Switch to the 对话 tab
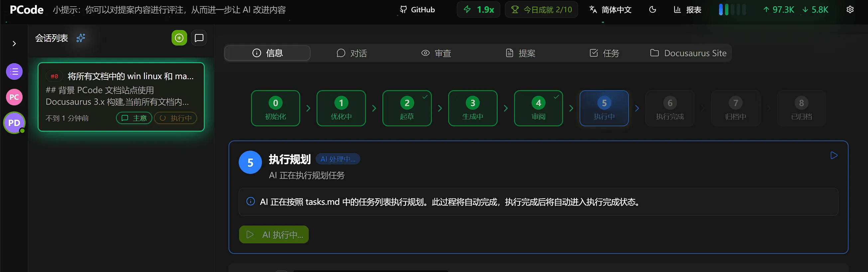Viewport: 868px width, 272px height. (x=351, y=53)
